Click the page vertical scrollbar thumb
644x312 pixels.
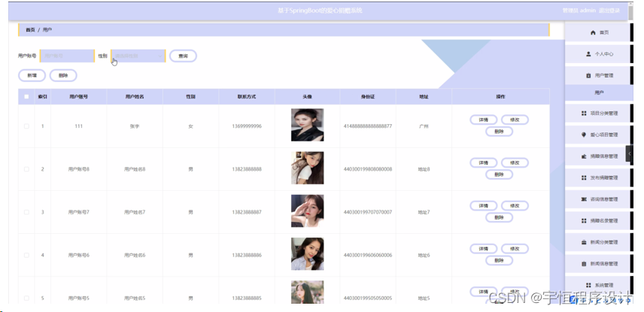click(631, 11)
